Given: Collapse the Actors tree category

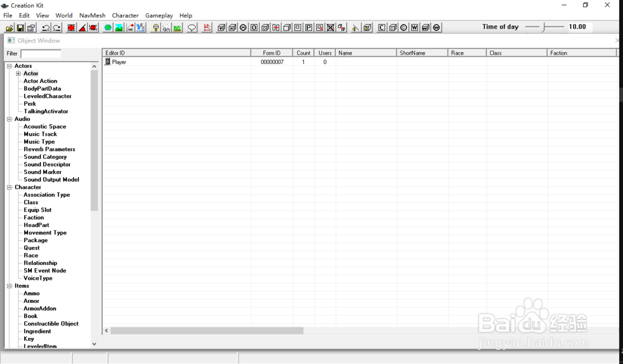Looking at the screenshot, I should [x=9, y=66].
